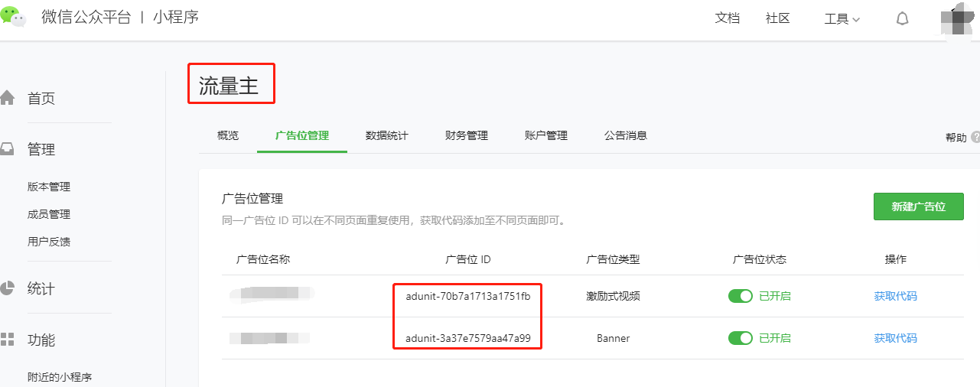
Task: Open the 数据统计 tab
Action: (x=387, y=135)
